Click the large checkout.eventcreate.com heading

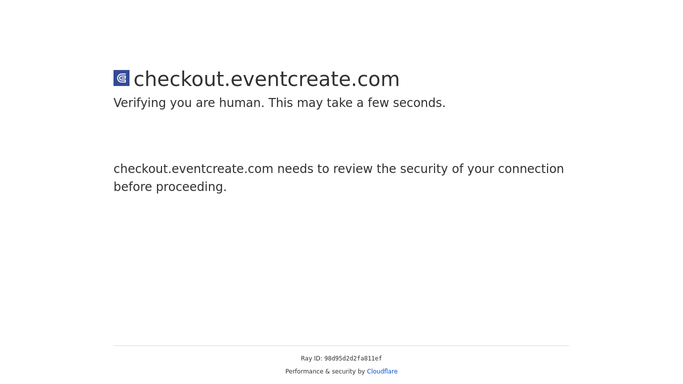pos(267,79)
